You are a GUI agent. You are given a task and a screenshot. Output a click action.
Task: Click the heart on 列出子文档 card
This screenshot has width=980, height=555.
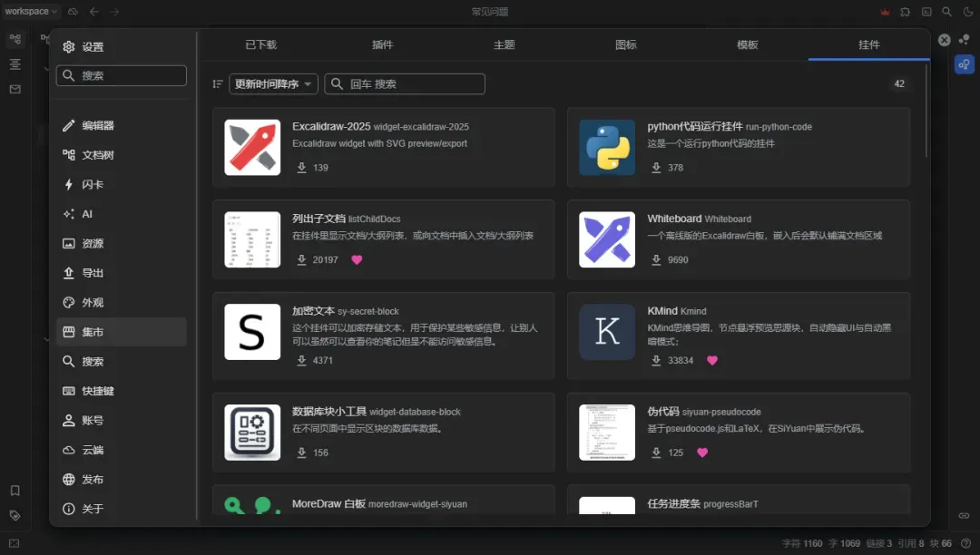(357, 259)
